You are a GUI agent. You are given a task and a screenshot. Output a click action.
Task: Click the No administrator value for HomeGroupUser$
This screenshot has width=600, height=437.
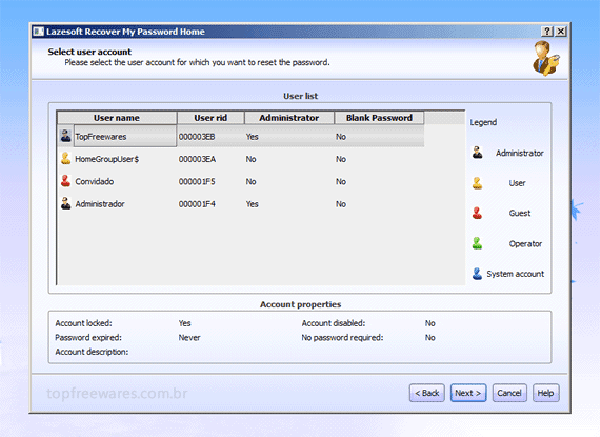click(251, 159)
